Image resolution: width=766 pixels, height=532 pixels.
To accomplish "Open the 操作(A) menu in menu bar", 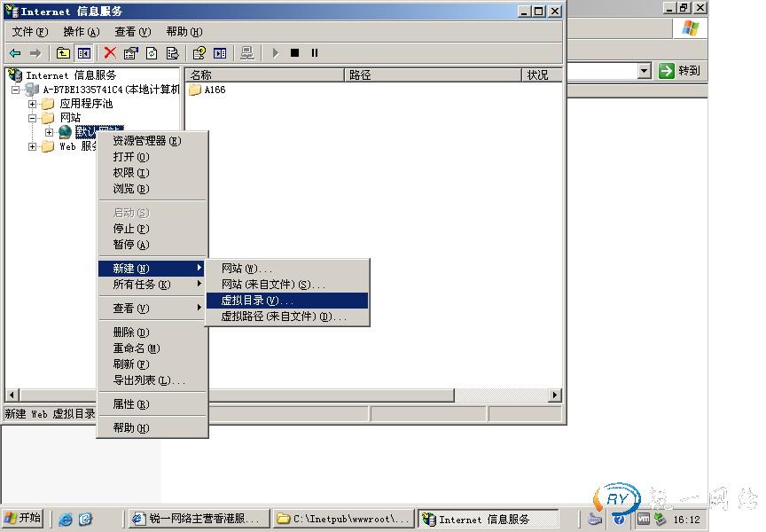I will (x=81, y=31).
